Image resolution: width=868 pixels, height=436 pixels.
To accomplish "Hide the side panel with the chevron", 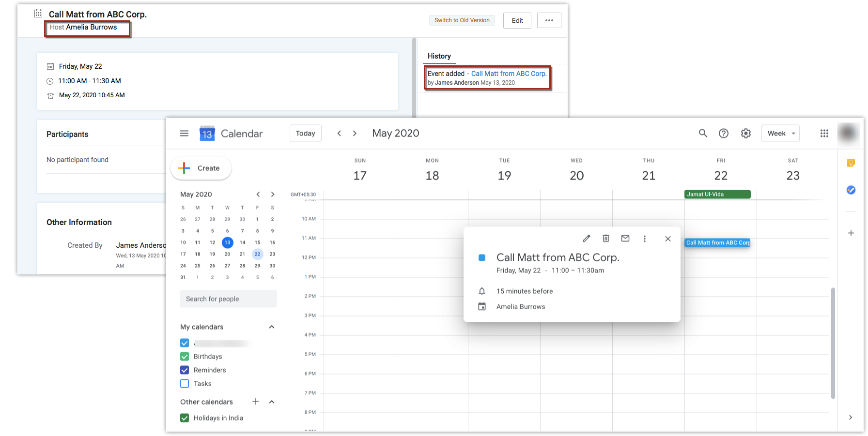I will click(x=851, y=417).
